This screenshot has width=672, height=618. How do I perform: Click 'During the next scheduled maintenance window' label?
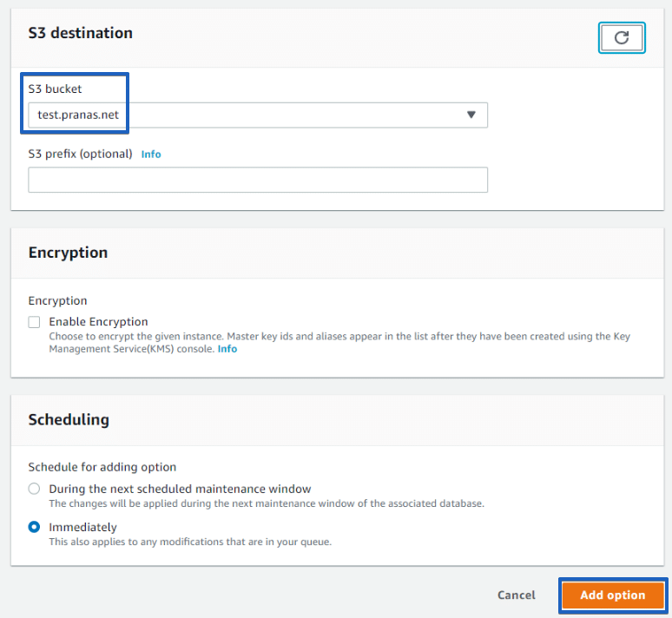180,489
